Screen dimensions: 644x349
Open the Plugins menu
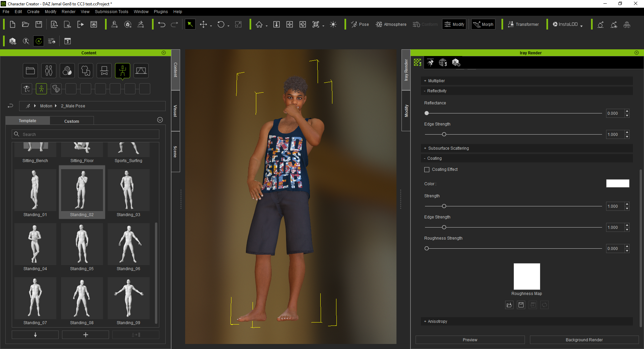[161, 11]
